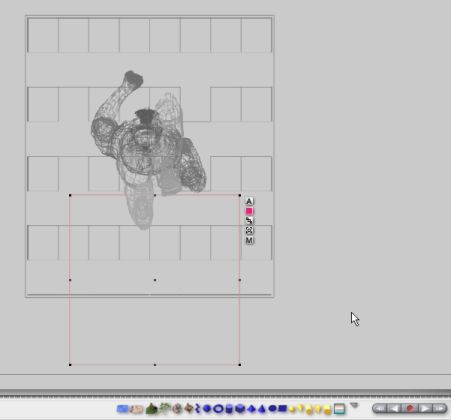This screenshot has width=451, height=420.
Task: Click the play forward animation button
Action: pos(425,408)
